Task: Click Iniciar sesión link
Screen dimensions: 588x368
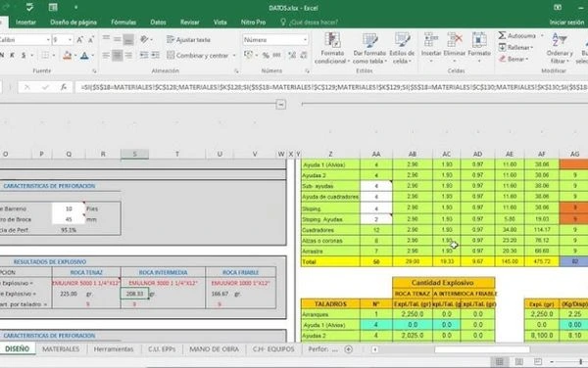Action: (x=566, y=23)
